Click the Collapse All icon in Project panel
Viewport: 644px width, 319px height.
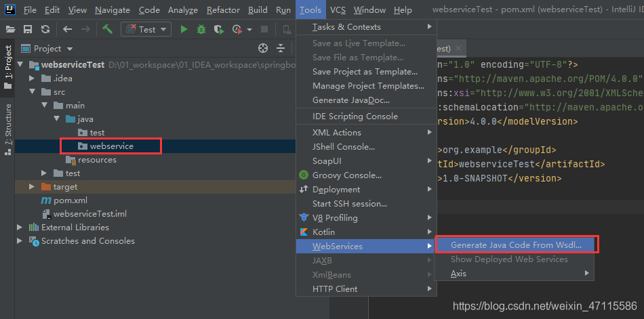[281, 49]
